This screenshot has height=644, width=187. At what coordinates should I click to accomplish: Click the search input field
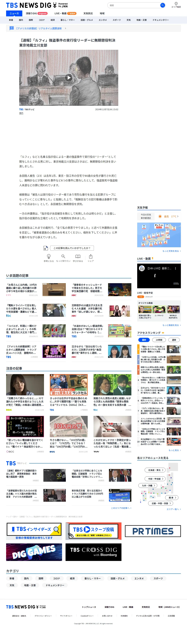coord(134,5)
